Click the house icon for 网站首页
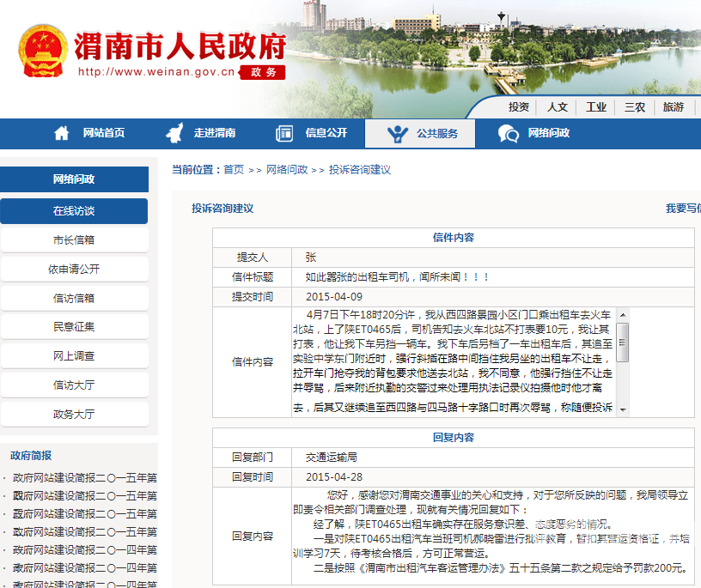Screen dimensions: 701x588 point(62,133)
